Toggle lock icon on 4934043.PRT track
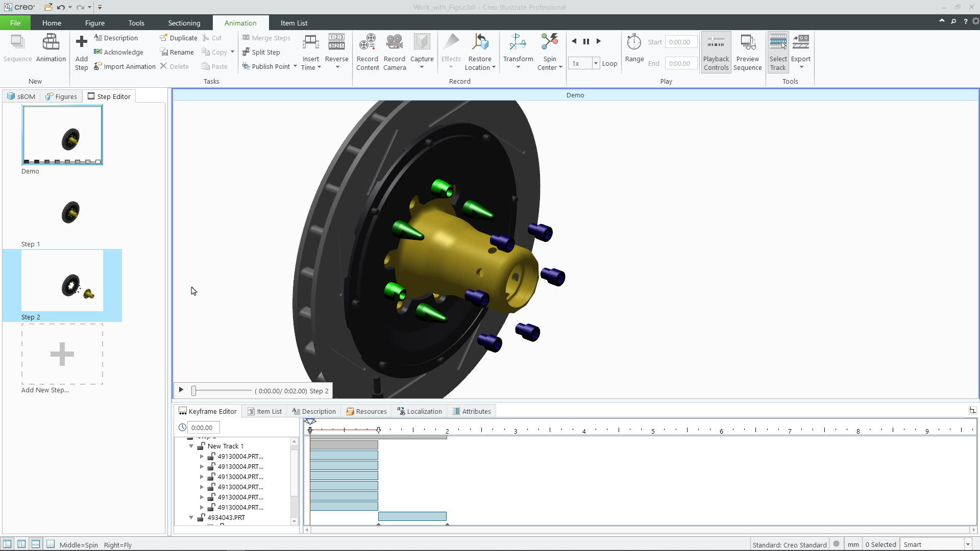 201,517
